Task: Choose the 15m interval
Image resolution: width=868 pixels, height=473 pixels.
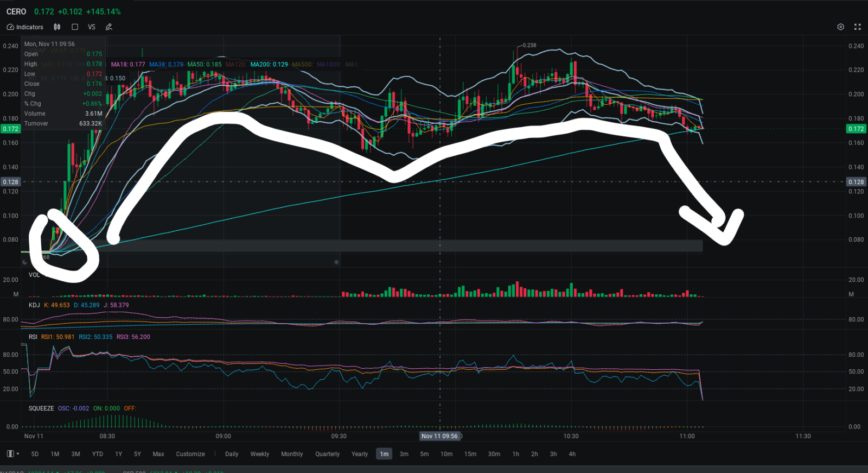Action: (470, 454)
